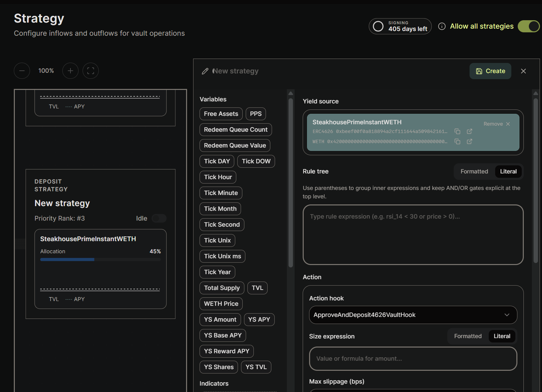Click the 100% zoom level text
Screen dimensions: 542x392
46,71
